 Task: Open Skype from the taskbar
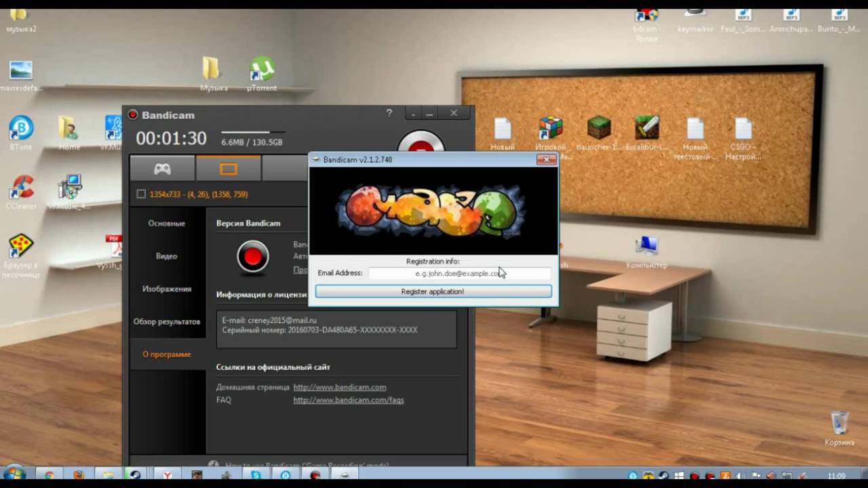click(256, 475)
